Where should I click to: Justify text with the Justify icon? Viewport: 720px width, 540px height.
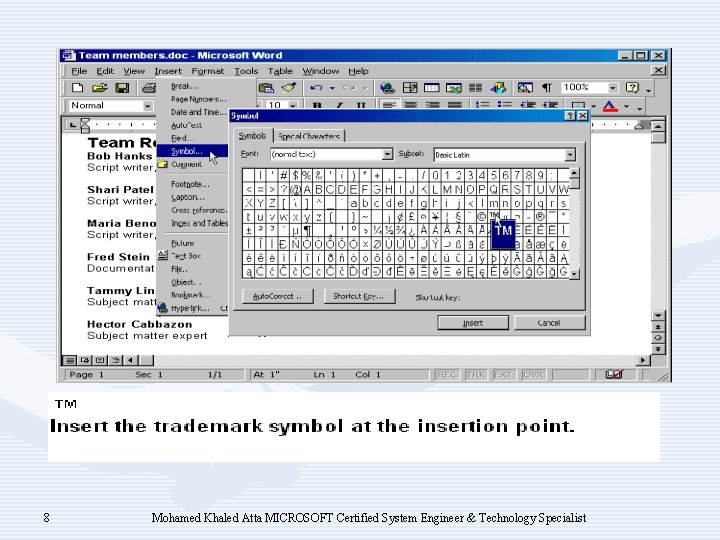[455, 106]
